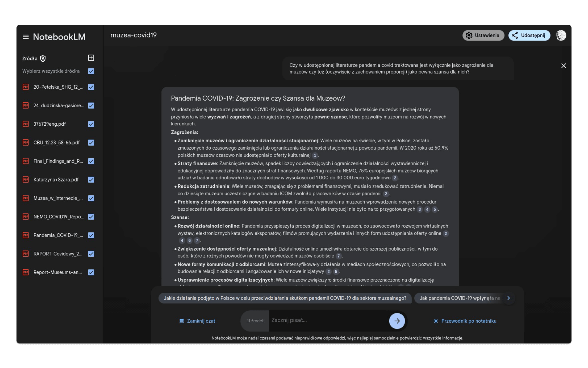The image size is (588, 368).
Task: Click the NotebookLM logo text
Action: 59,37
